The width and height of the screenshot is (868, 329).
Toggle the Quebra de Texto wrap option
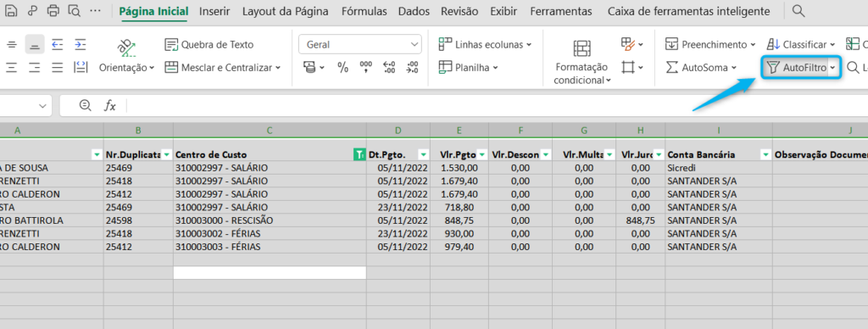coord(209,44)
